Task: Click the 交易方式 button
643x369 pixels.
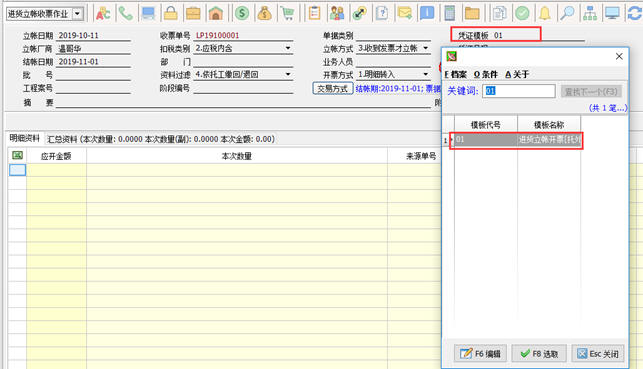Action: (x=333, y=88)
